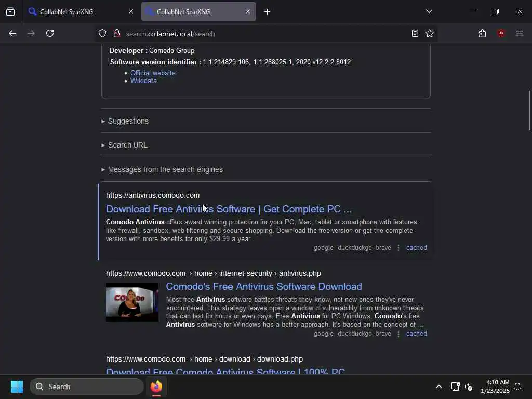Open Firefox View tab overview icon
Image resolution: width=532 pixels, height=399 pixels.
(10, 11)
